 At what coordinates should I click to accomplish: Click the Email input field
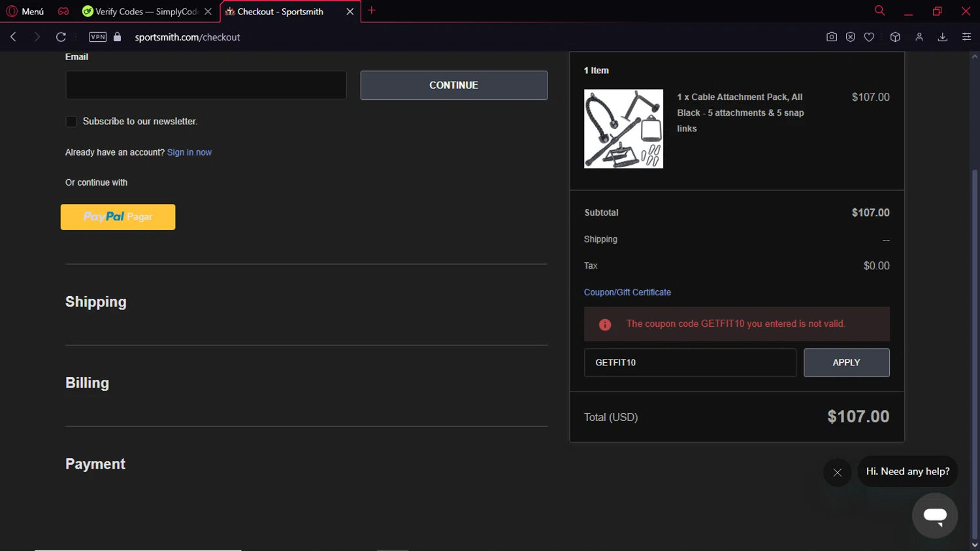tap(206, 85)
